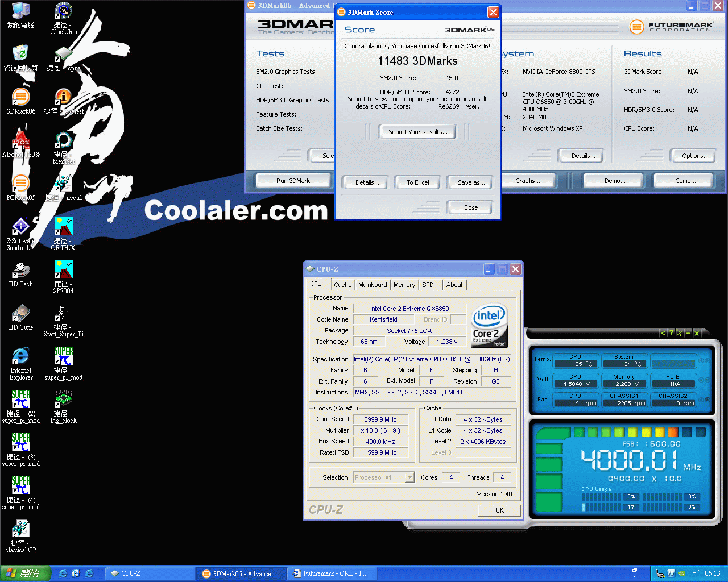
Task: Click the CPU Name field in CPU-Z
Action: click(409, 309)
